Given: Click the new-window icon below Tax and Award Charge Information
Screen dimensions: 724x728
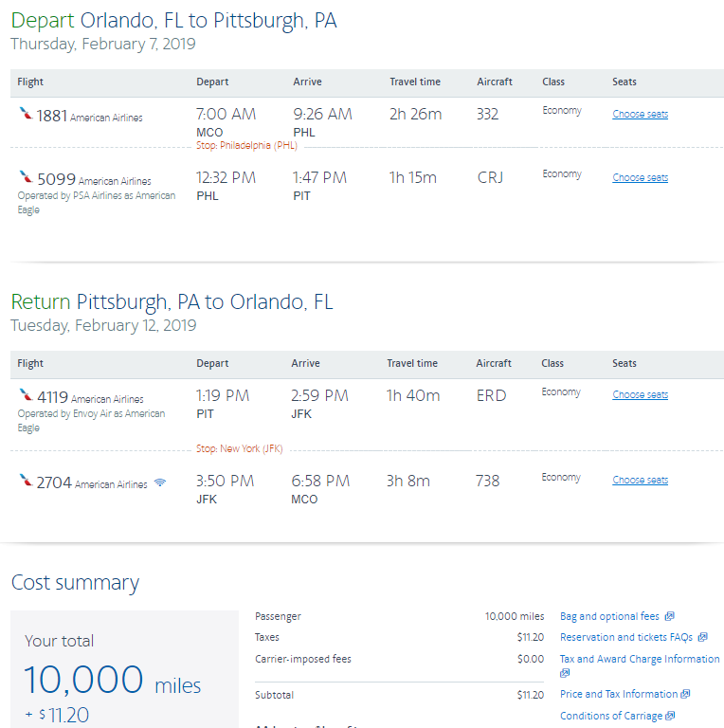Looking at the screenshot, I should click(x=565, y=673).
